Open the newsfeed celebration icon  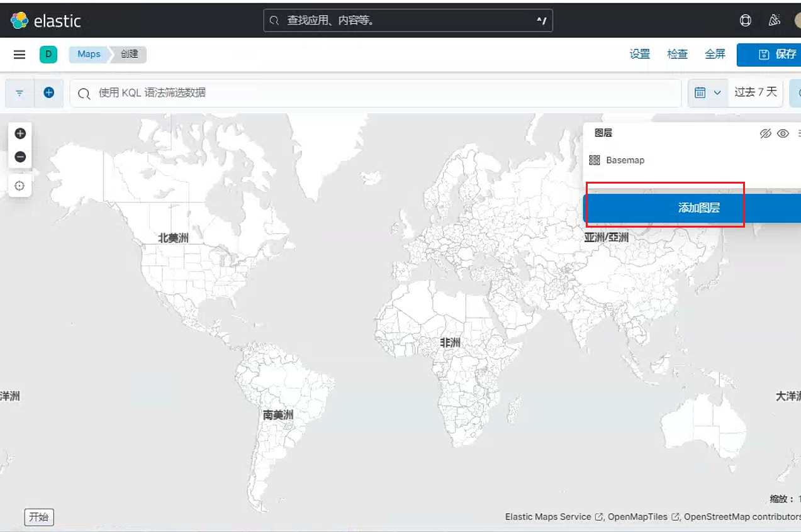point(775,21)
